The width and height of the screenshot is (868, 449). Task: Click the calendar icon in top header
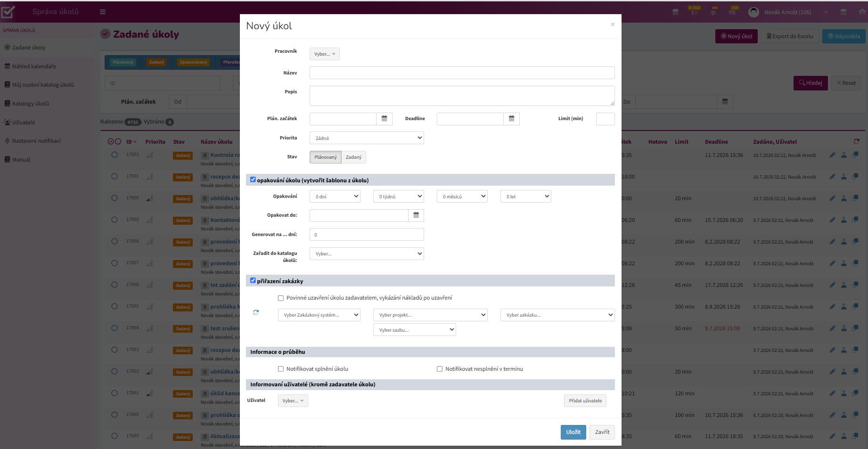click(x=675, y=12)
